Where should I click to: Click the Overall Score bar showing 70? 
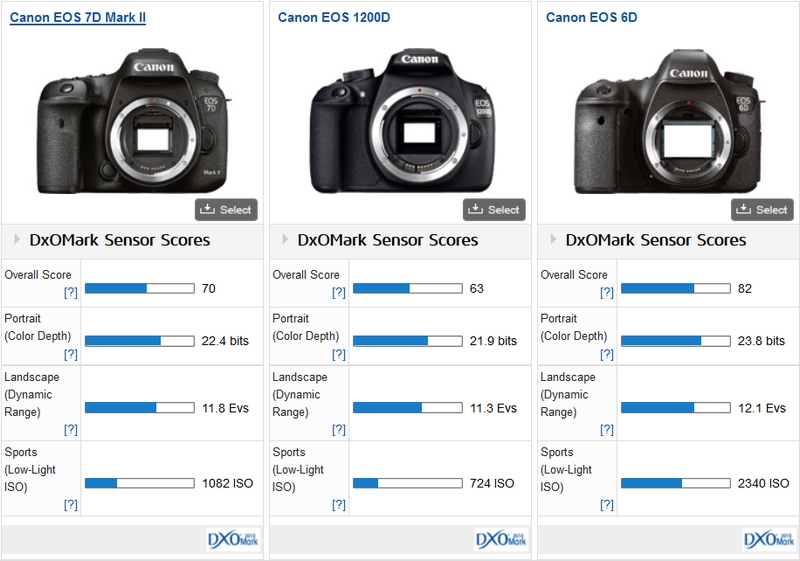click(140, 289)
